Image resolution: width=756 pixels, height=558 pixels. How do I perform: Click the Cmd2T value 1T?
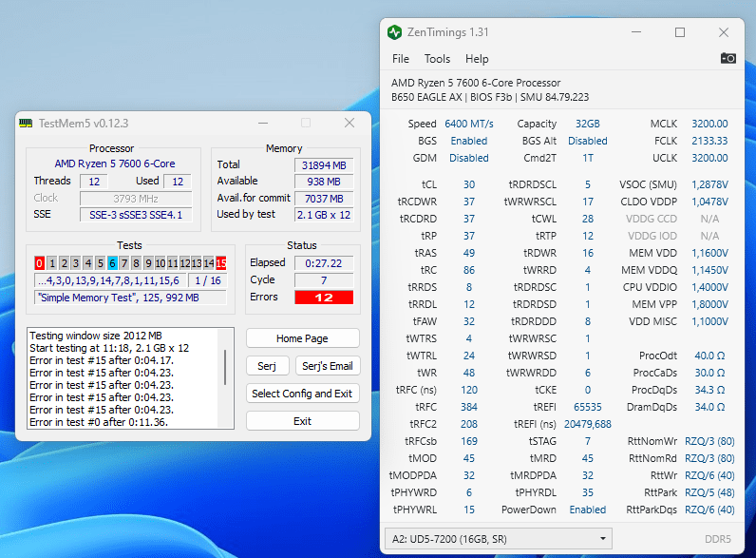tap(588, 158)
